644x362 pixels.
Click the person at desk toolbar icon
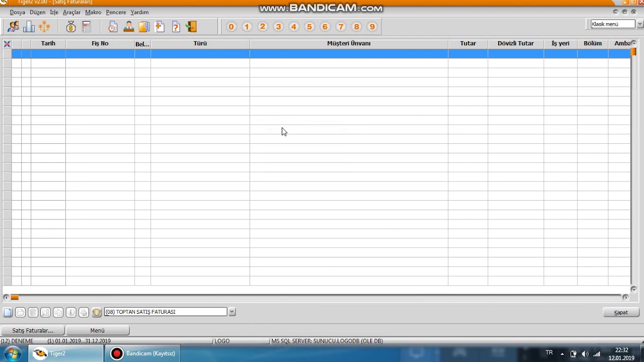click(129, 27)
